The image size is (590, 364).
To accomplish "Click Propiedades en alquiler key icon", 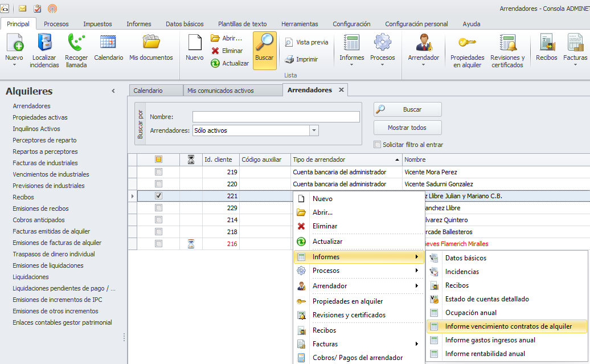I will click(x=467, y=50).
